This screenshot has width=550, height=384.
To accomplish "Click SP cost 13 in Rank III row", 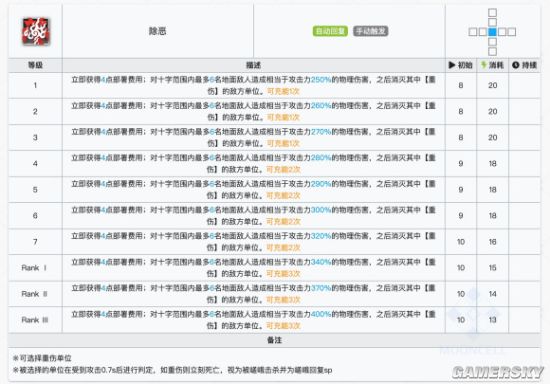I will tap(492, 320).
